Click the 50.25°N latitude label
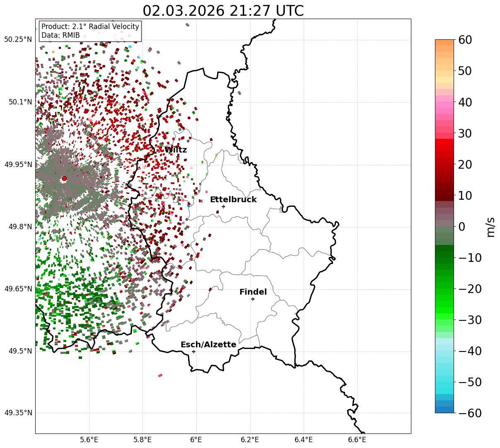This screenshot has width=500, height=448. (18, 39)
